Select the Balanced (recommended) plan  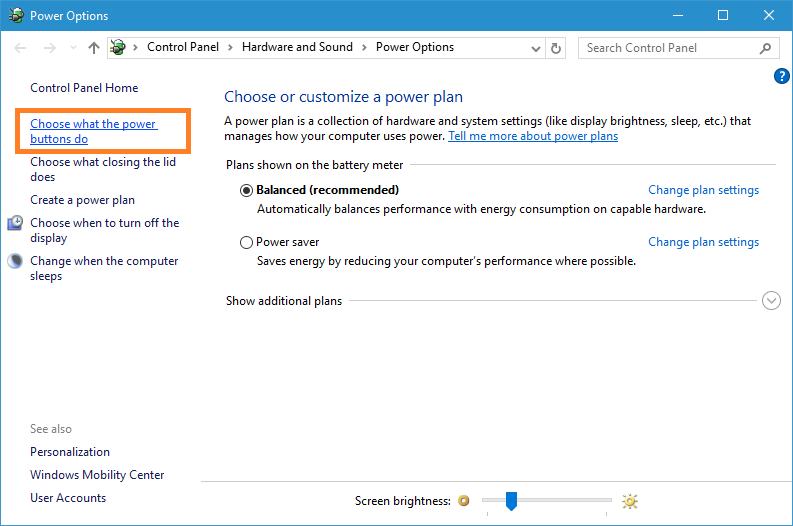tap(246, 191)
